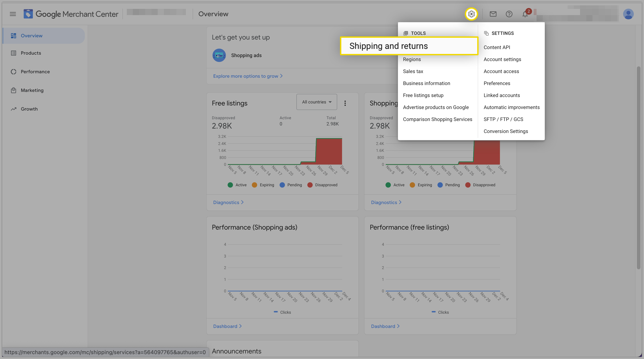This screenshot has height=359, width=644.
Task: Choose Advertise products on Google
Action: coord(435,107)
